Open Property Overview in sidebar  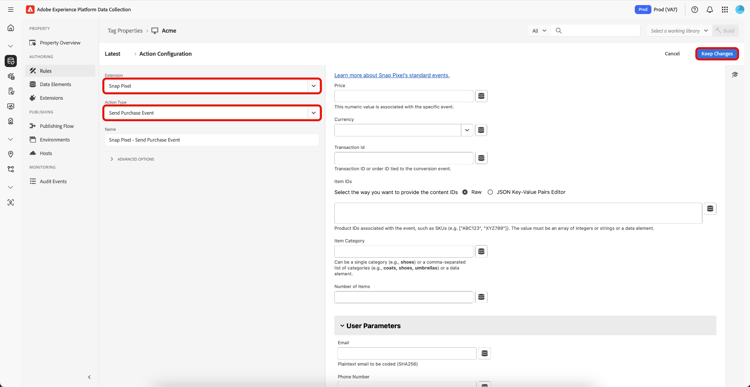point(60,43)
